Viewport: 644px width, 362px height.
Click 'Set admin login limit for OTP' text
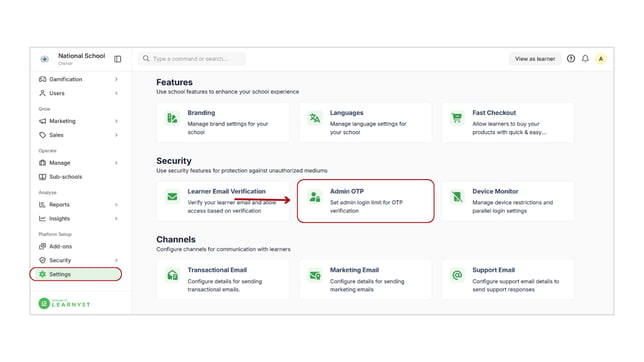pyautogui.click(x=366, y=203)
